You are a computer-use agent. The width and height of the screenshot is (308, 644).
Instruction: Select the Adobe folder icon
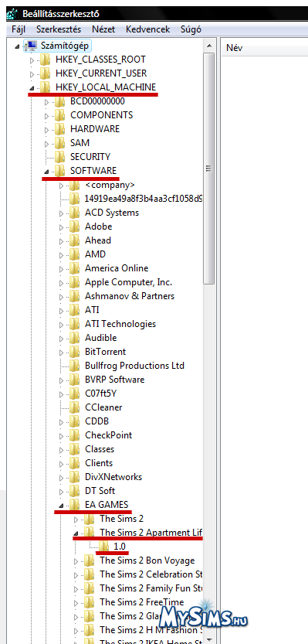pos(74,227)
